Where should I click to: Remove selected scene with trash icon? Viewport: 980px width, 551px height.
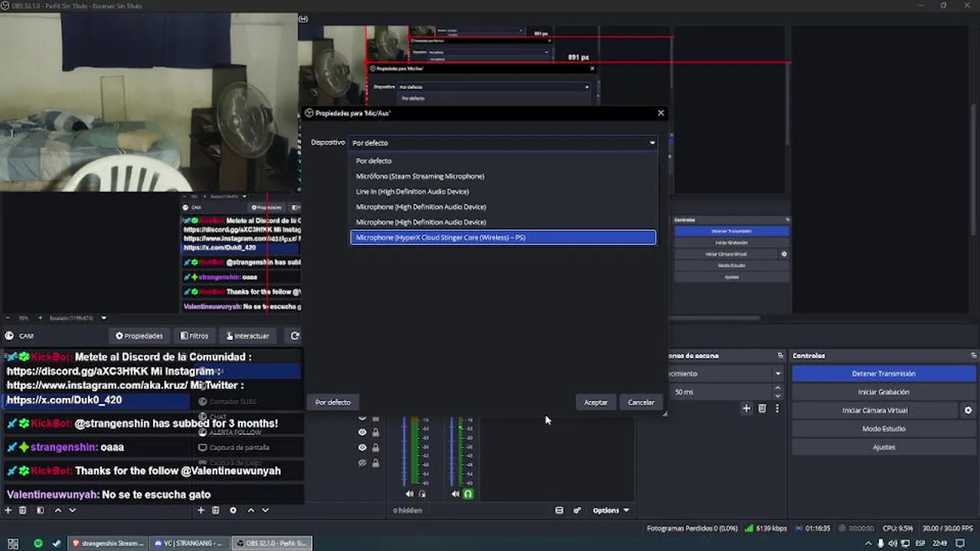coord(23,510)
